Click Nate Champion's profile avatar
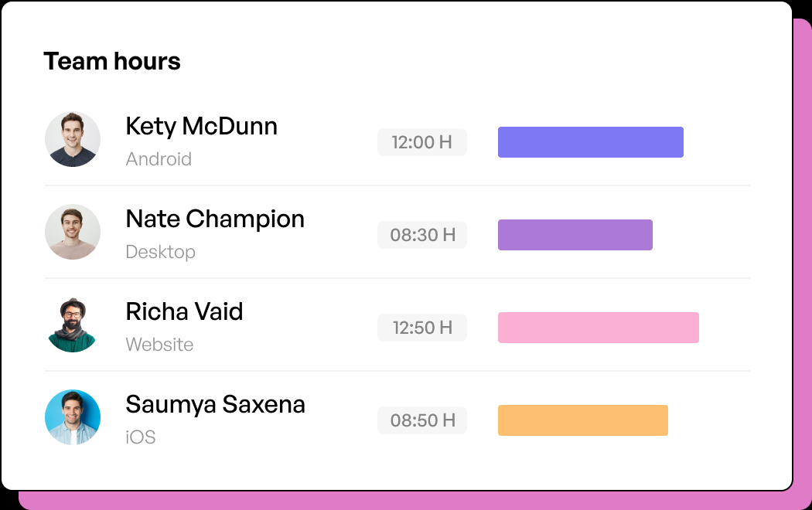Viewport: 812px width, 510px height. (x=73, y=232)
